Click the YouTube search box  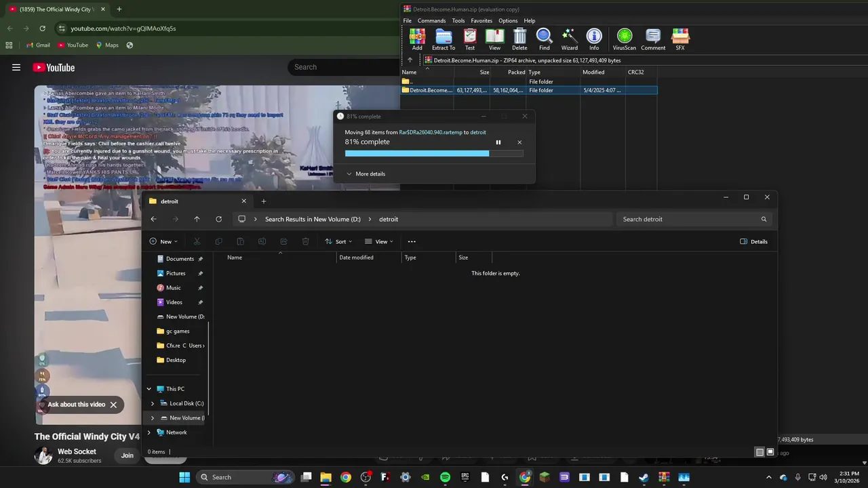tap(343, 67)
